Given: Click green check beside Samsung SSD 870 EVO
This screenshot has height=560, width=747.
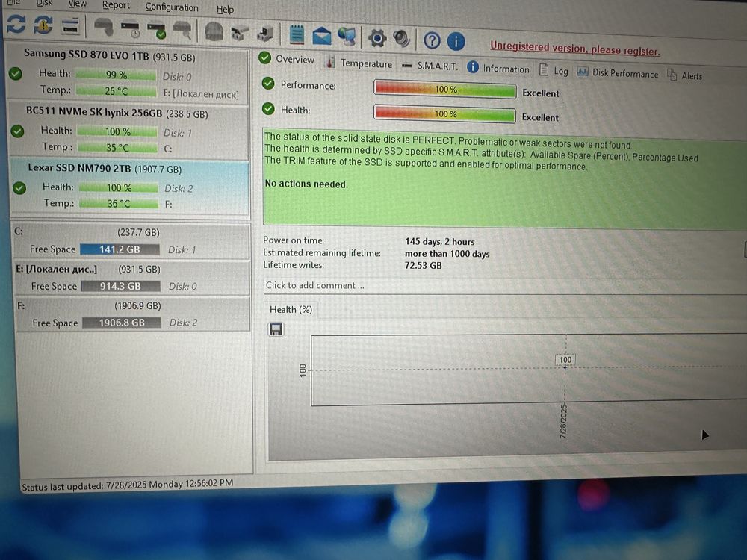Looking at the screenshot, I should pos(15,74).
